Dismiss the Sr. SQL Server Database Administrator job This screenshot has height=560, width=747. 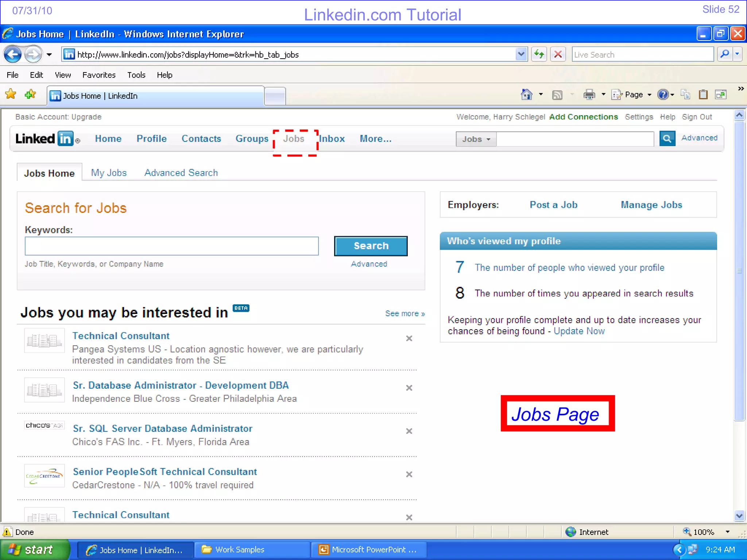409,431
